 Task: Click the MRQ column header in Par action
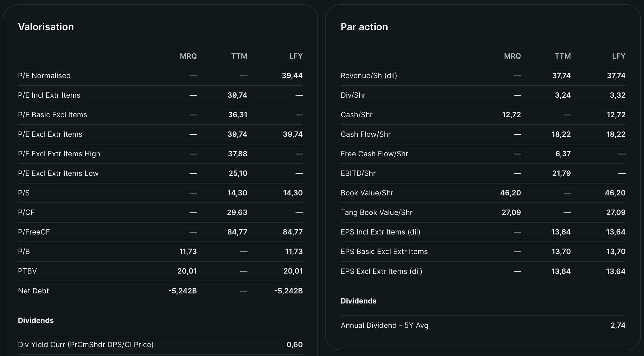tap(512, 56)
